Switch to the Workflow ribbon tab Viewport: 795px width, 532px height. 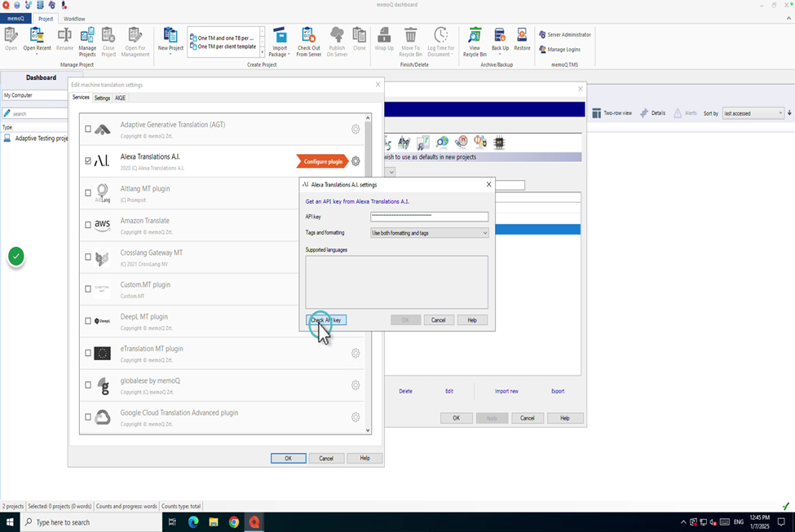[x=74, y=19]
